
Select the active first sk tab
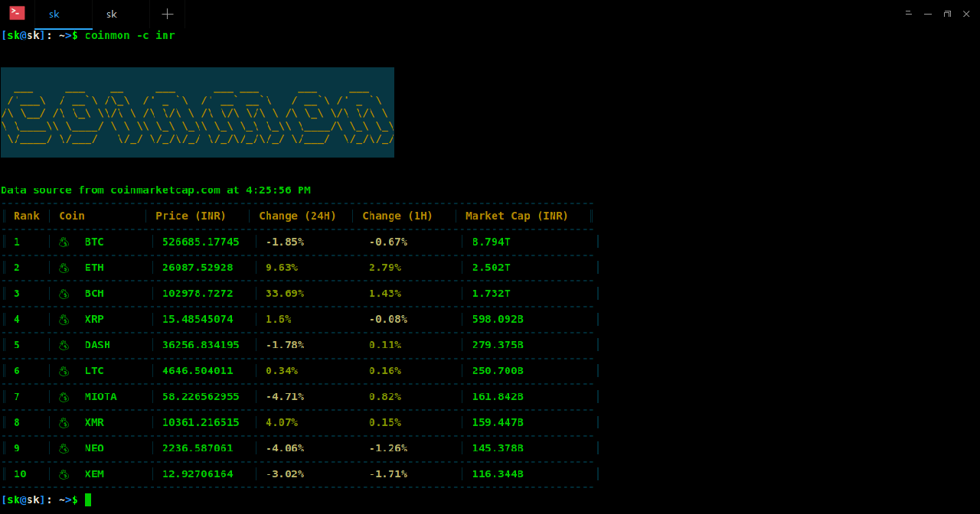coord(54,14)
